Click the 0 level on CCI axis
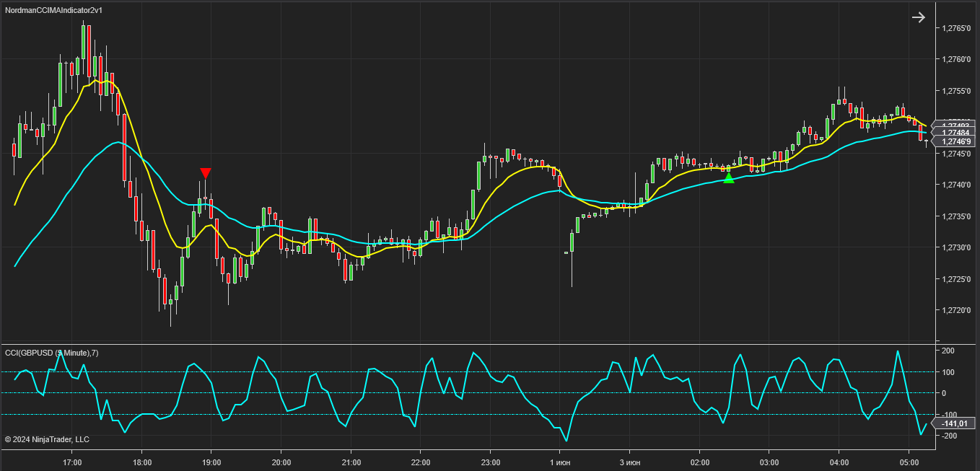 (945, 394)
